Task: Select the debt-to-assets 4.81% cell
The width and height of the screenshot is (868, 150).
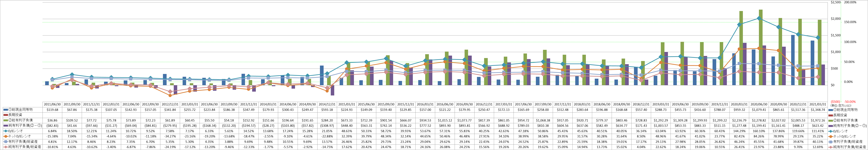Action: 53,142
